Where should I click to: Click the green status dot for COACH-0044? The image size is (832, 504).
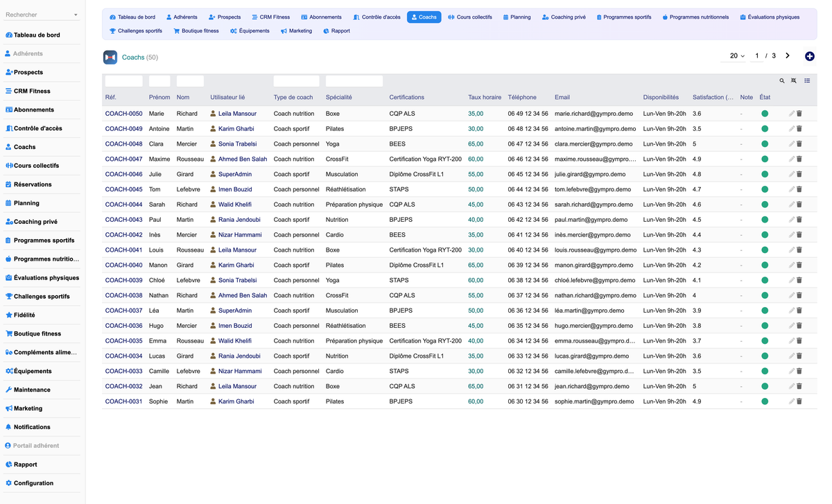tap(765, 205)
